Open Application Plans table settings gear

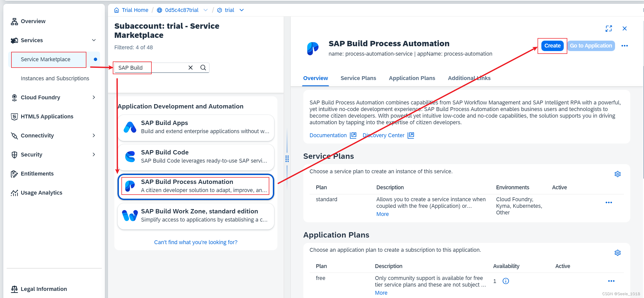point(618,253)
